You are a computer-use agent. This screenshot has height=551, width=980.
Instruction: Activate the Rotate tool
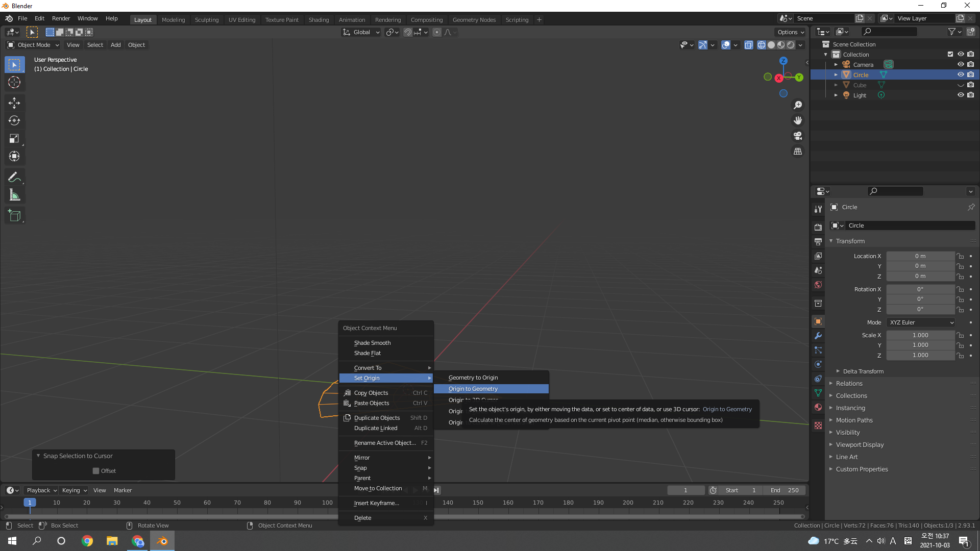point(14,121)
